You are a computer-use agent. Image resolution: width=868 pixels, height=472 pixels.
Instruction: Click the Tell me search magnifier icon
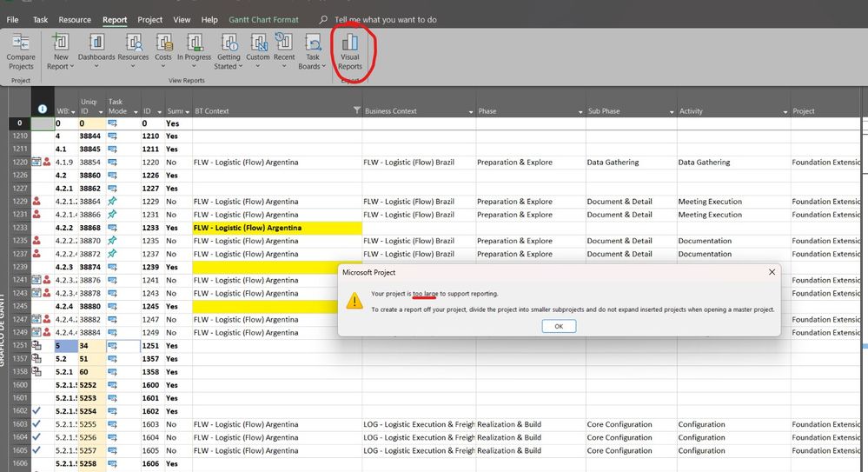pos(323,19)
